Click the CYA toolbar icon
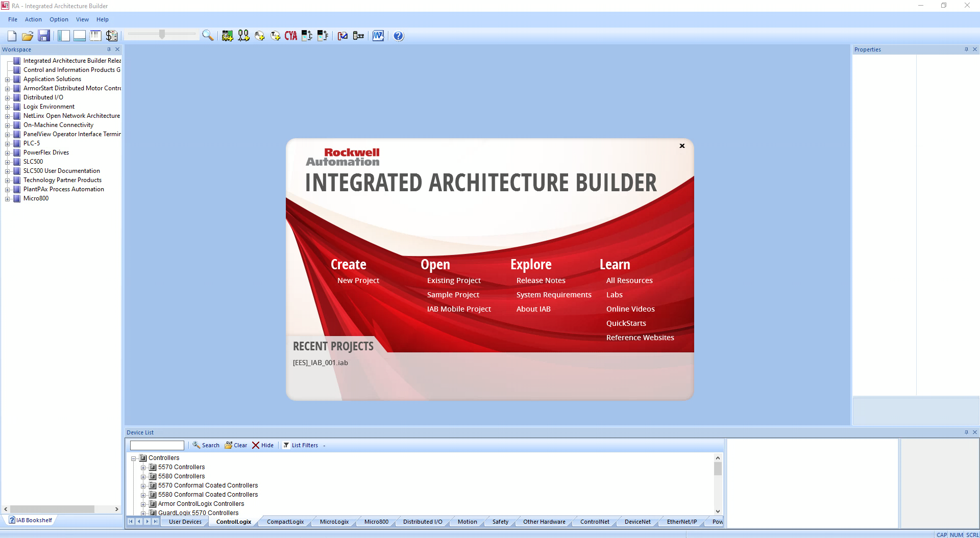The image size is (980, 538). click(x=291, y=36)
